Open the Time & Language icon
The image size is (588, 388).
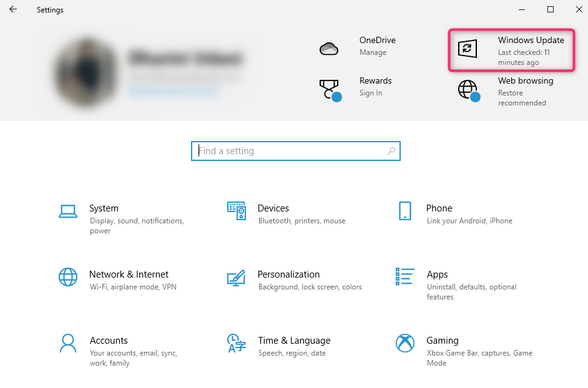click(x=236, y=342)
